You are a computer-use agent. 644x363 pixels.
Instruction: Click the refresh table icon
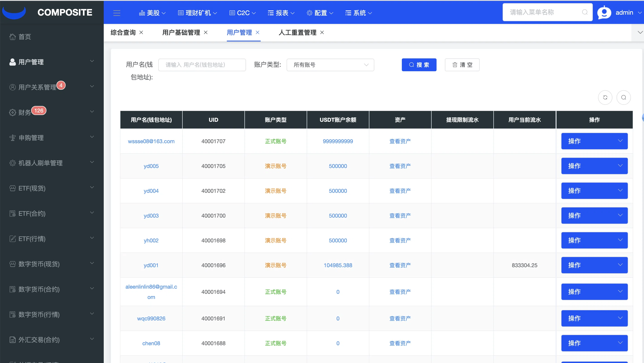click(x=605, y=97)
